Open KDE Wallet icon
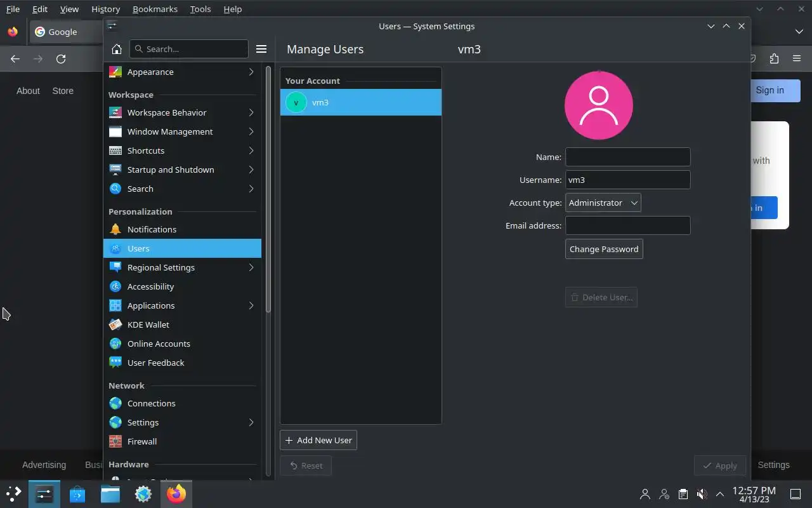The image size is (812, 508). 115,324
